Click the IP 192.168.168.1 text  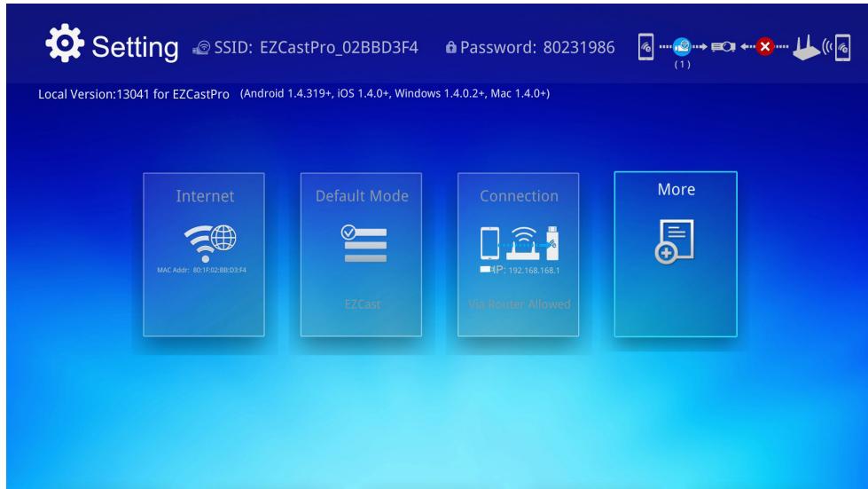527,271
